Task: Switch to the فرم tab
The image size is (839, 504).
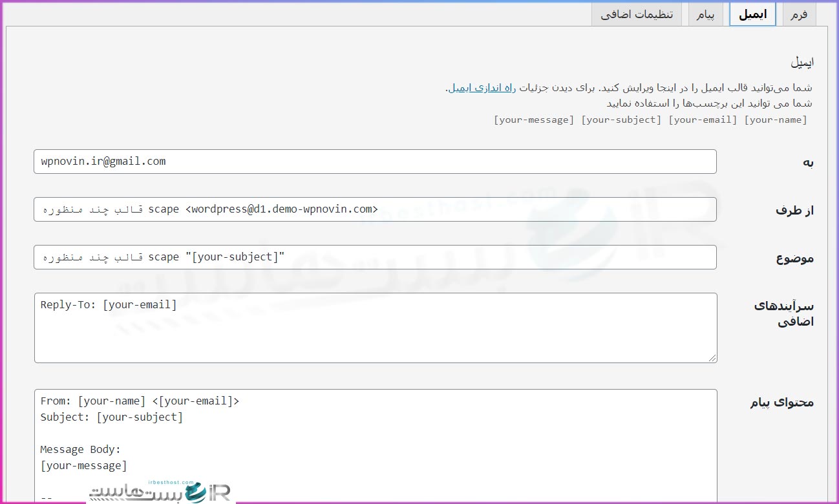Action: [799, 14]
